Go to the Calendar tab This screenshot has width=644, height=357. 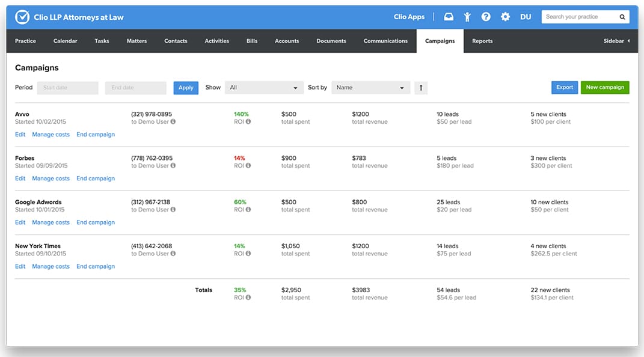(x=66, y=41)
